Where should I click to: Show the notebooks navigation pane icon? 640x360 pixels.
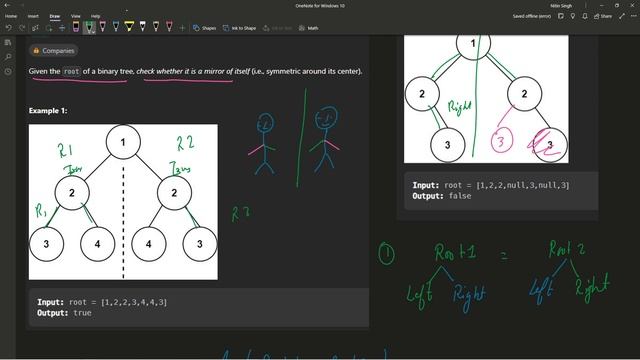[x=8, y=42]
